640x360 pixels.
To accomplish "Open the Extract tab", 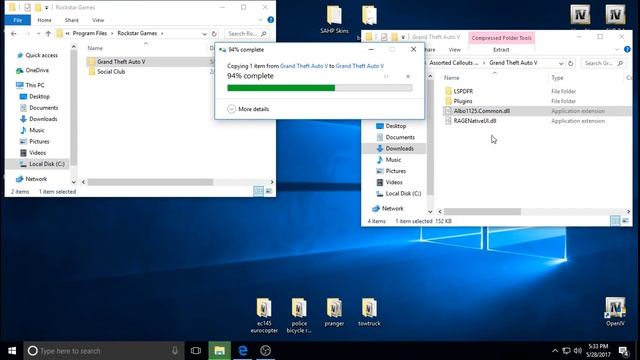I will (x=501, y=50).
